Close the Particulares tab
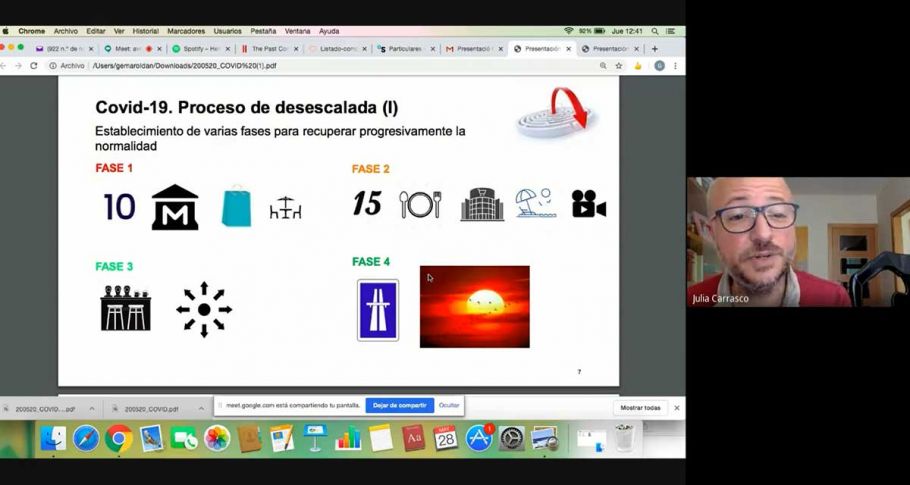The height and width of the screenshot is (485, 910). (432, 49)
